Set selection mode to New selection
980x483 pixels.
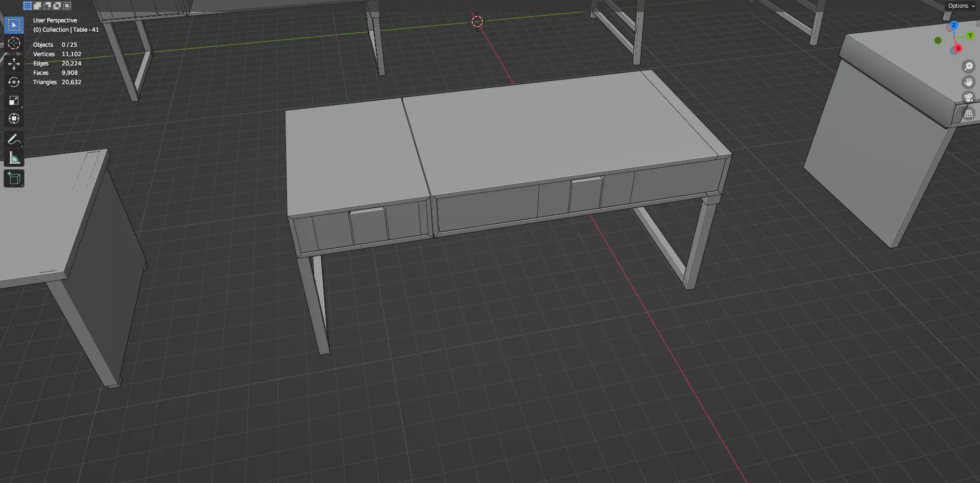(28, 6)
